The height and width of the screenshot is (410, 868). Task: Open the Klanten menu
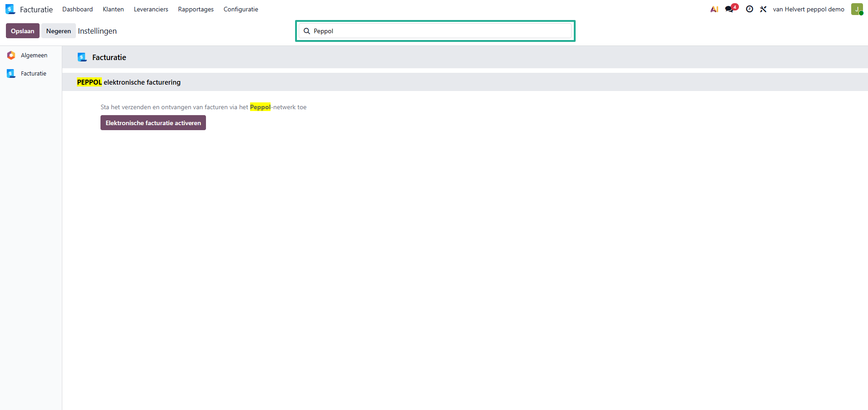(113, 9)
